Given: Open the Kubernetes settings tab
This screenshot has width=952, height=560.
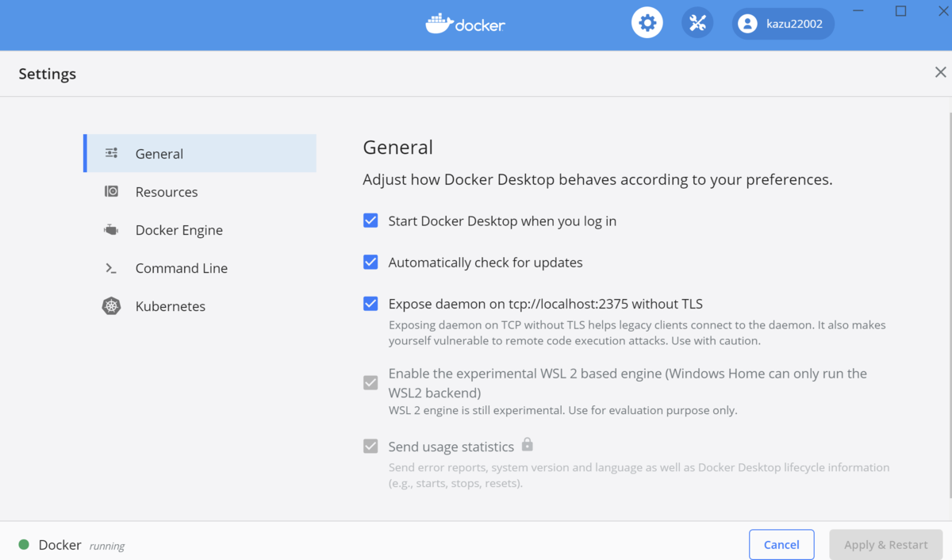Looking at the screenshot, I should (x=200, y=306).
